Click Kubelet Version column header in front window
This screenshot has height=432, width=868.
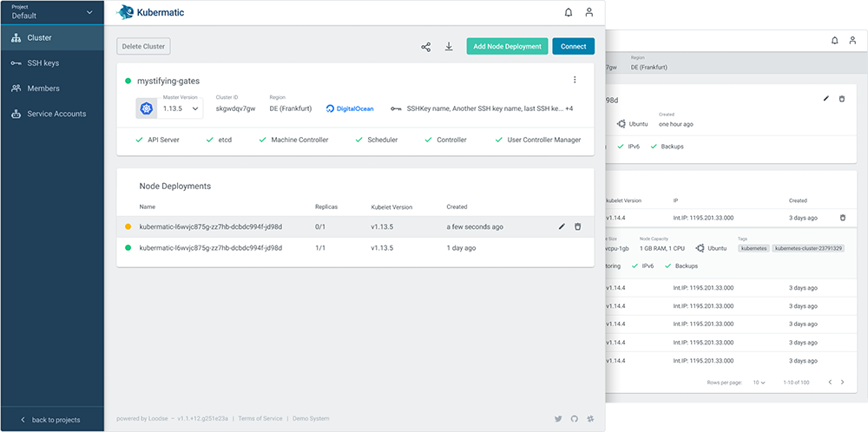tap(391, 206)
